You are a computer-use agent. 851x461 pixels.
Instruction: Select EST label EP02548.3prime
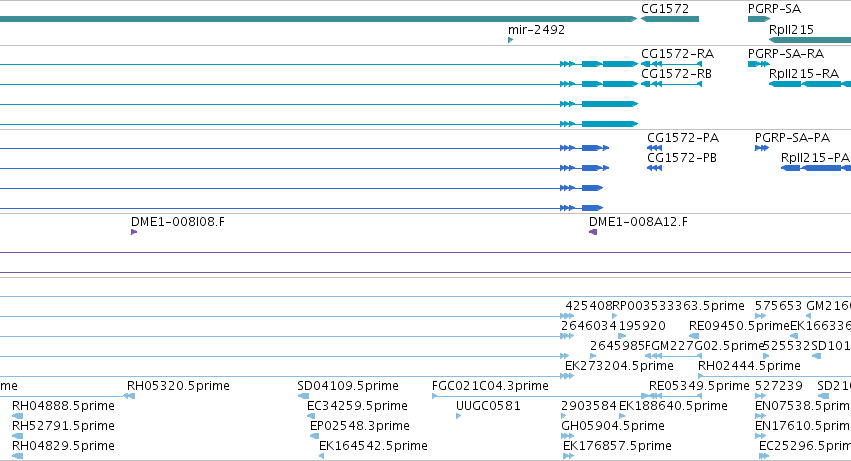click(x=359, y=426)
